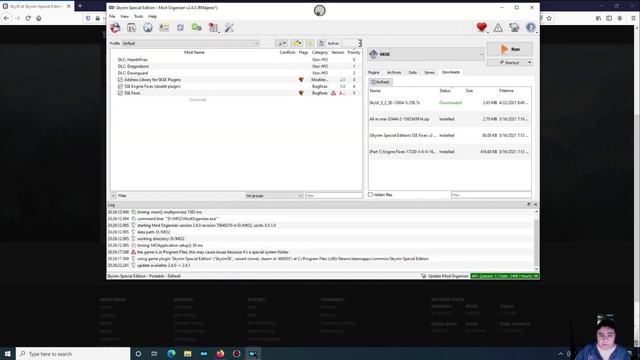Click the Run button

click(x=510, y=49)
